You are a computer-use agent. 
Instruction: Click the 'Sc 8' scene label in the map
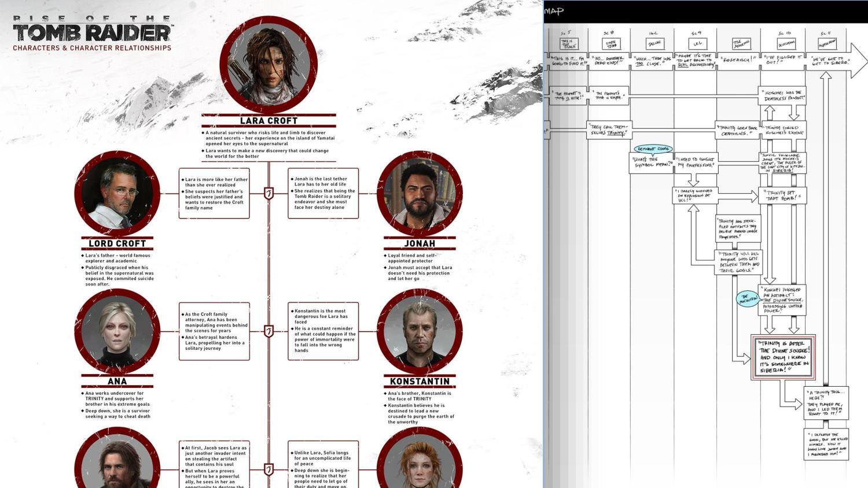(609, 33)
